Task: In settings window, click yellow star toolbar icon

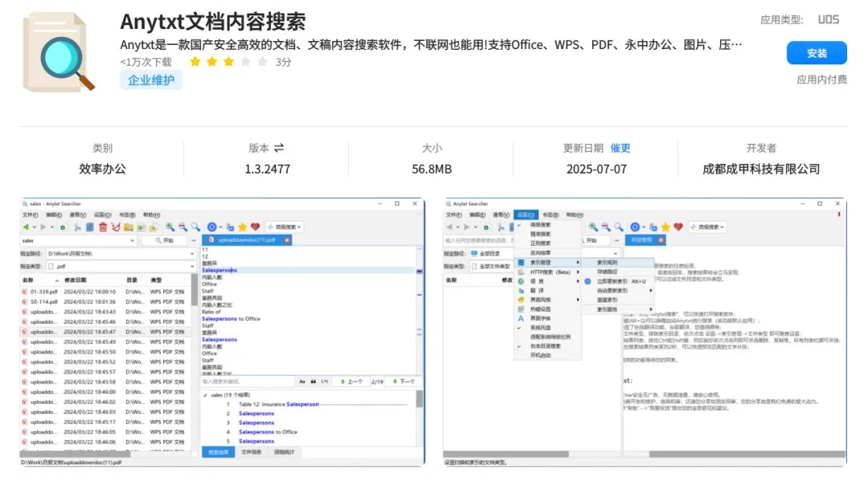Action: (665, 227)
